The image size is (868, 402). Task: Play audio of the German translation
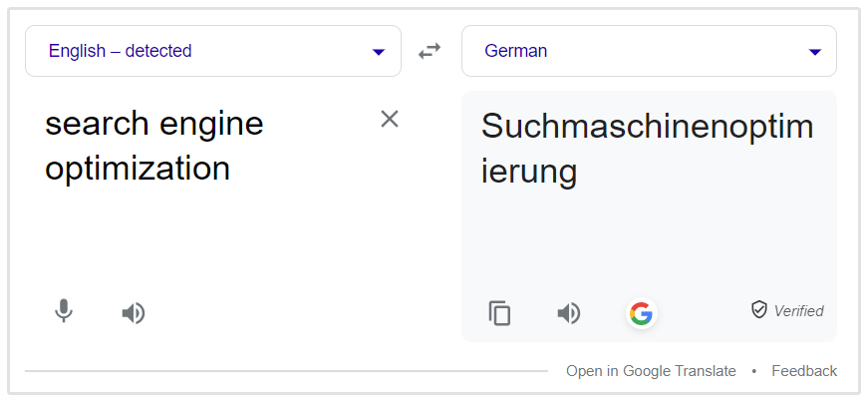[568, 314]
